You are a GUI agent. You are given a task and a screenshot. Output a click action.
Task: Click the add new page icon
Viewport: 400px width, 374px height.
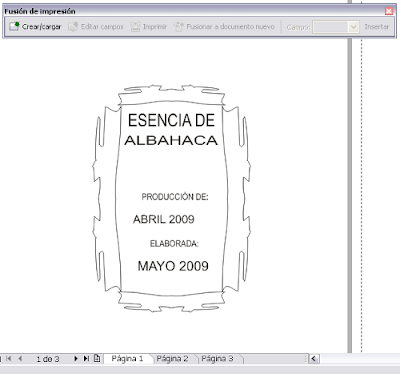pyautogui.click(x=97, y=358)
